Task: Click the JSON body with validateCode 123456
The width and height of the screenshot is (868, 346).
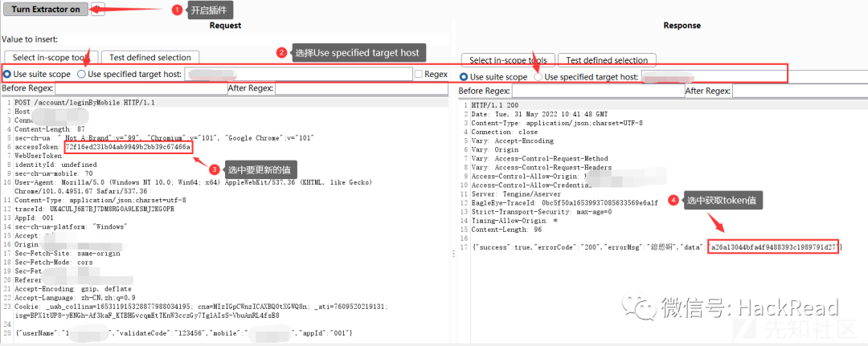Action: pos(184,333)
